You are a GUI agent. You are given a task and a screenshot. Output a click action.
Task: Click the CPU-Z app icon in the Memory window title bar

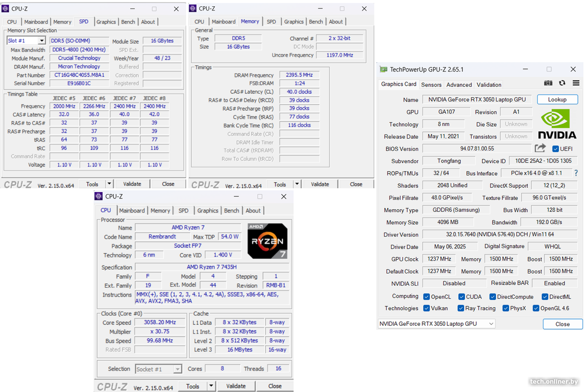click(193, 8)
